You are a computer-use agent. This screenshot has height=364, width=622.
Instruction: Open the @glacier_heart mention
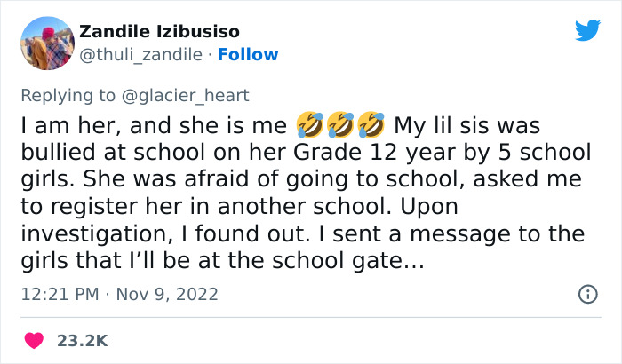(x=194, y=96)
